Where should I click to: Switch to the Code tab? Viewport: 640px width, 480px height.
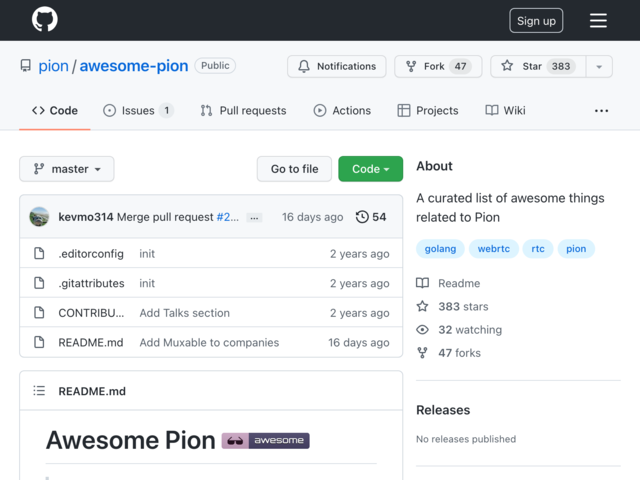pos(55,111)
